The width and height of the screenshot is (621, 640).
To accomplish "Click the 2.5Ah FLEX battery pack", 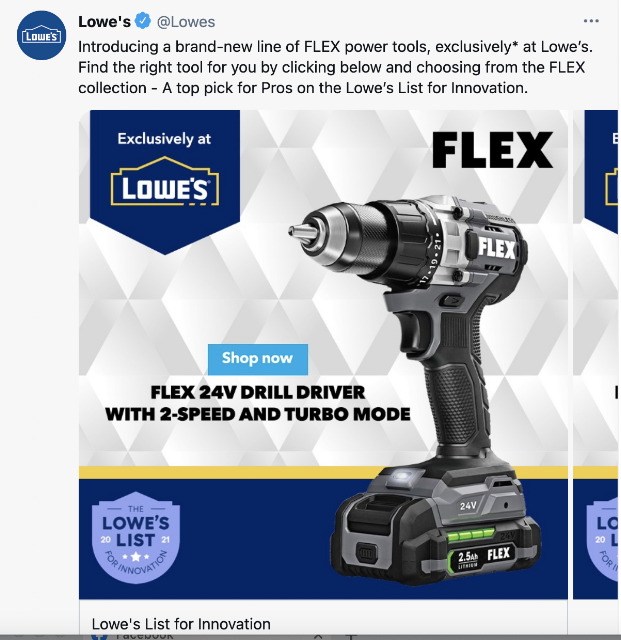I will coord(436,527).
